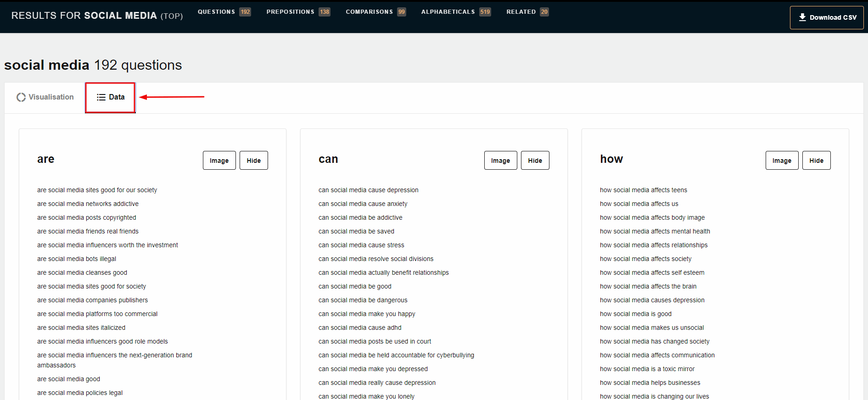Click 'are social media platforms too commercial'
Screen dimensions: 868x400
(97, 314)
